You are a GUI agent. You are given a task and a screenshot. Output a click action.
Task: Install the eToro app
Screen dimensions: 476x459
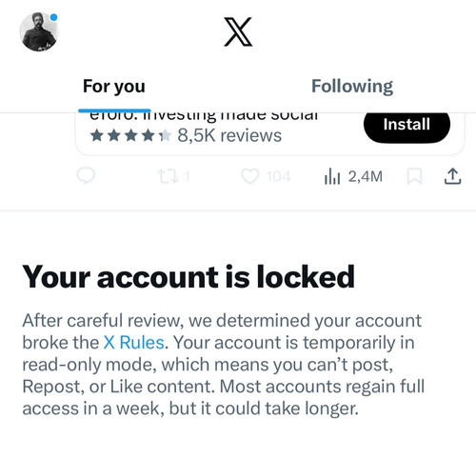click(x=407, y=125)
